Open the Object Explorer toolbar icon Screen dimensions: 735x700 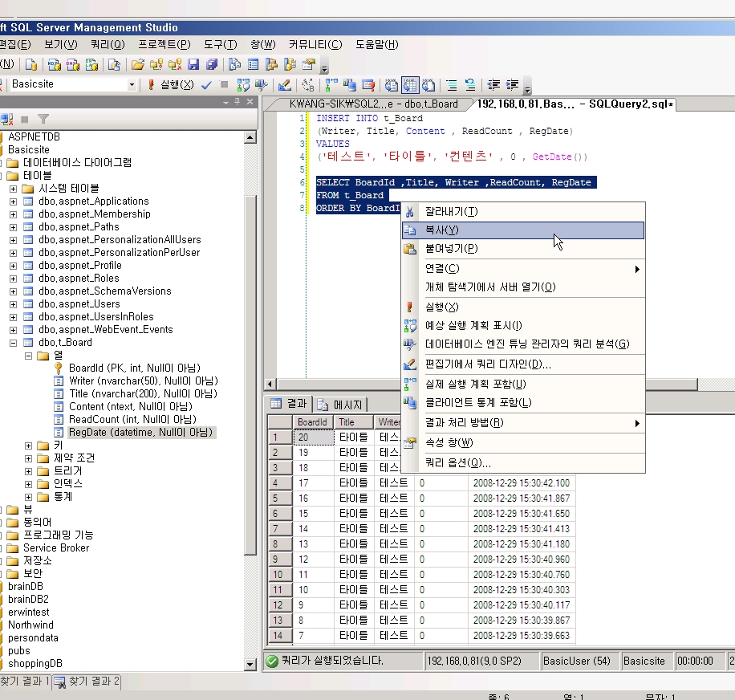271,64
